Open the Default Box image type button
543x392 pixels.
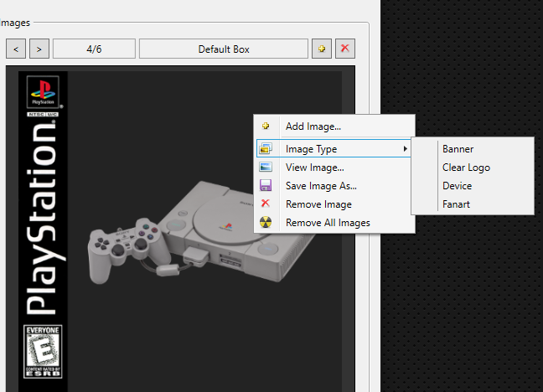click(x=224, y=49)
